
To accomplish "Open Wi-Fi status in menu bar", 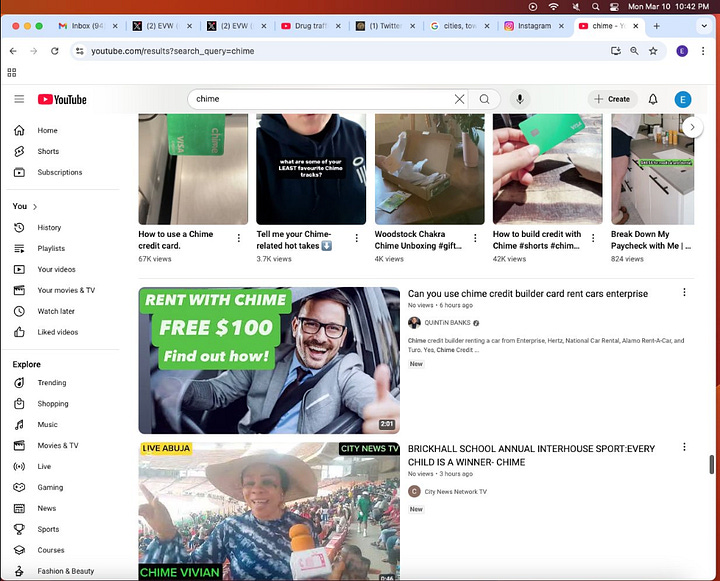I will tap(554, 6).
